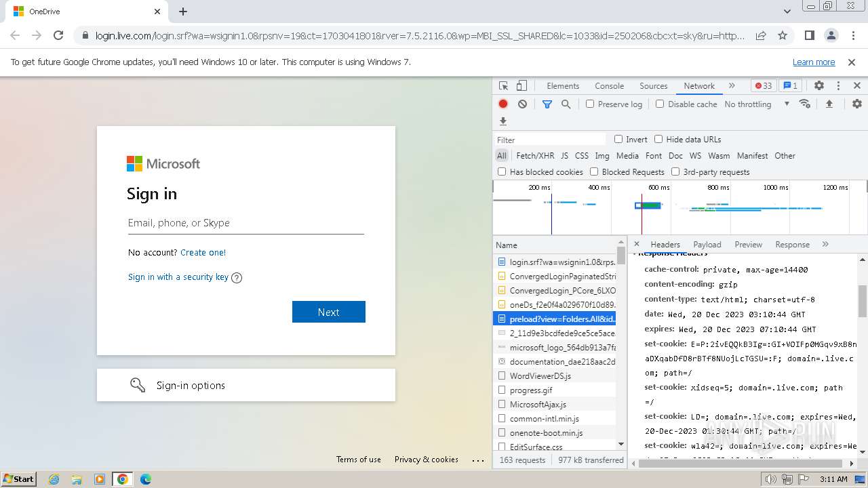Expand more DevTools panels chevron
868x488 pixels.
coord(732,86)
